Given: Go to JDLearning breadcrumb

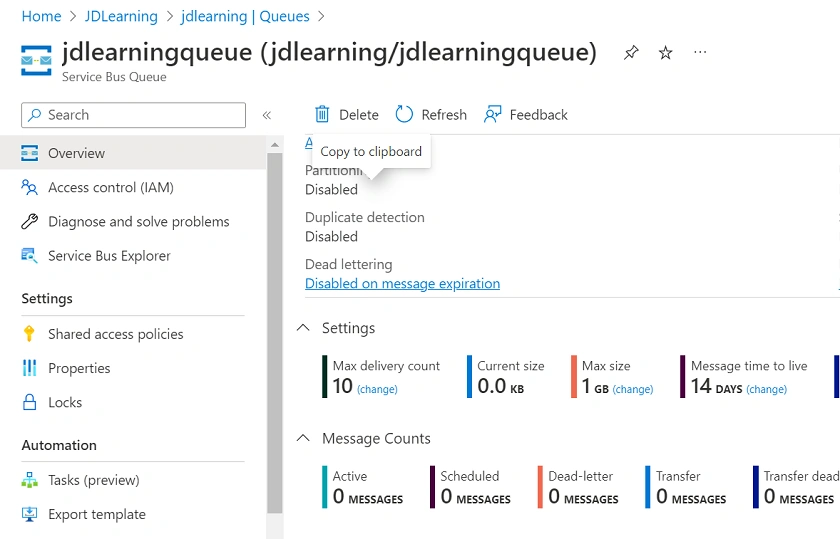Looking at the screenshot, I should [121, 16].
